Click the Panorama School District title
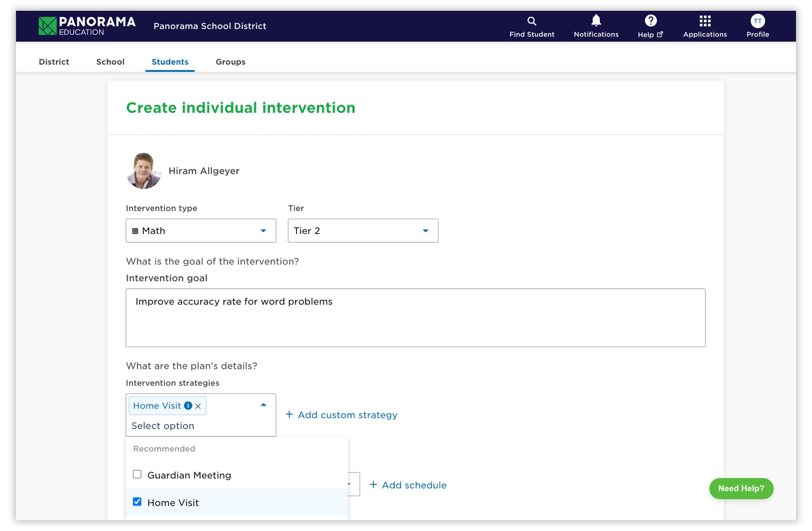 click(x=210, y=26)
